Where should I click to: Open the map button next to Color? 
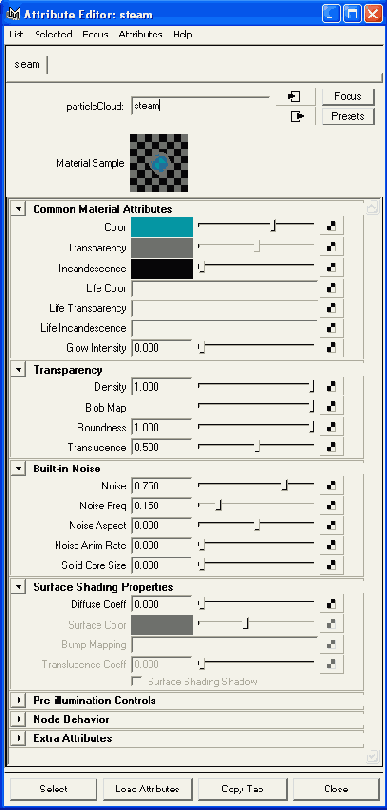[x=332, y=227]
